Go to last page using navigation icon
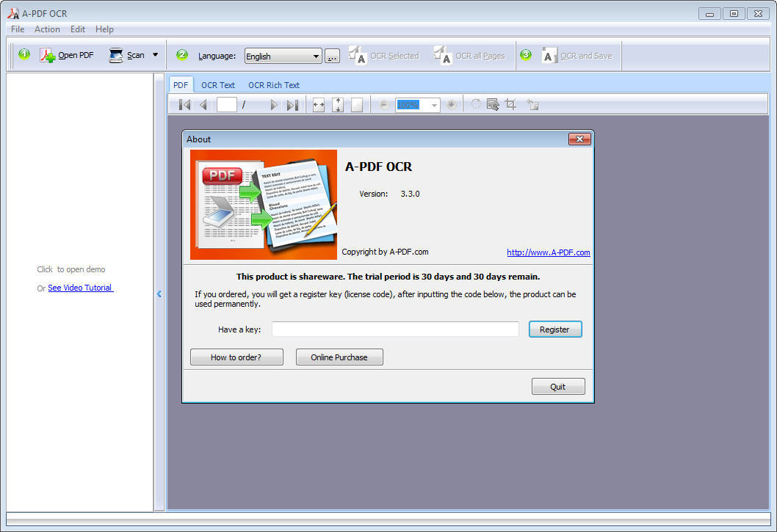The image size is (777, 532). [292, 104]
